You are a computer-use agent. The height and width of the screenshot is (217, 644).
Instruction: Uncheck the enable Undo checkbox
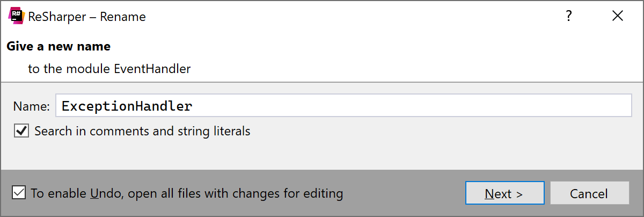(x=19, y=193)
